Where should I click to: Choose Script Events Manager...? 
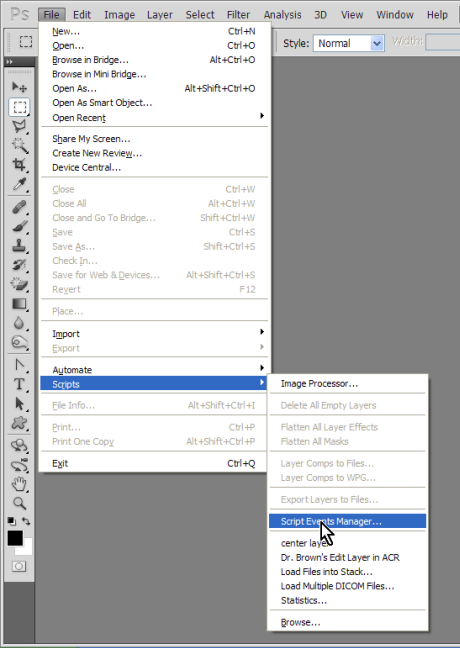point(348,522)
